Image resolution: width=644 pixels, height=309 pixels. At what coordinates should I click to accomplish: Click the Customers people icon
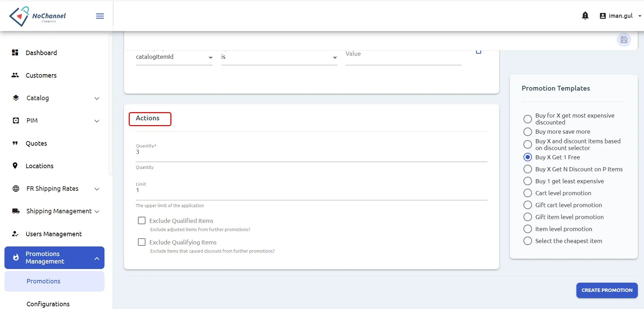pos(15,75)
